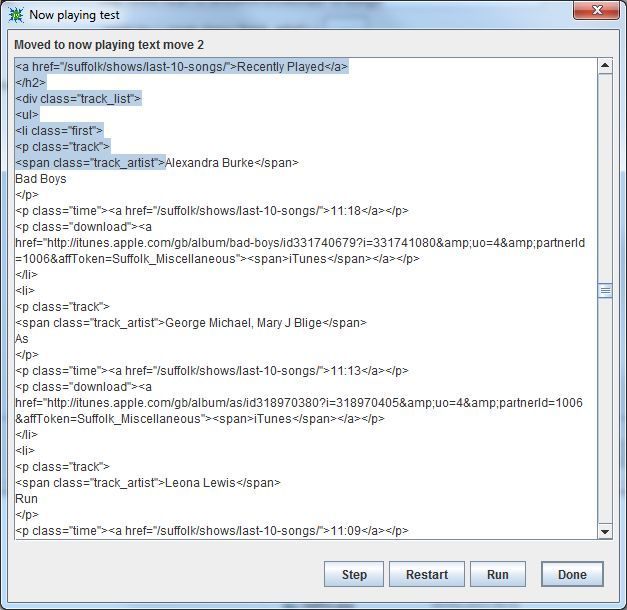Click the li class first line

click(58, 131)
